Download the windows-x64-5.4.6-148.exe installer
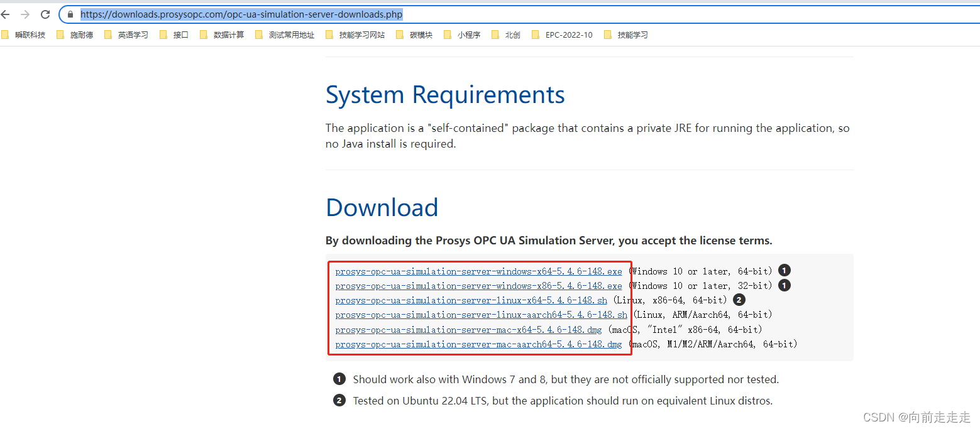This screenshot has width=980, height=429. (478, 271)
